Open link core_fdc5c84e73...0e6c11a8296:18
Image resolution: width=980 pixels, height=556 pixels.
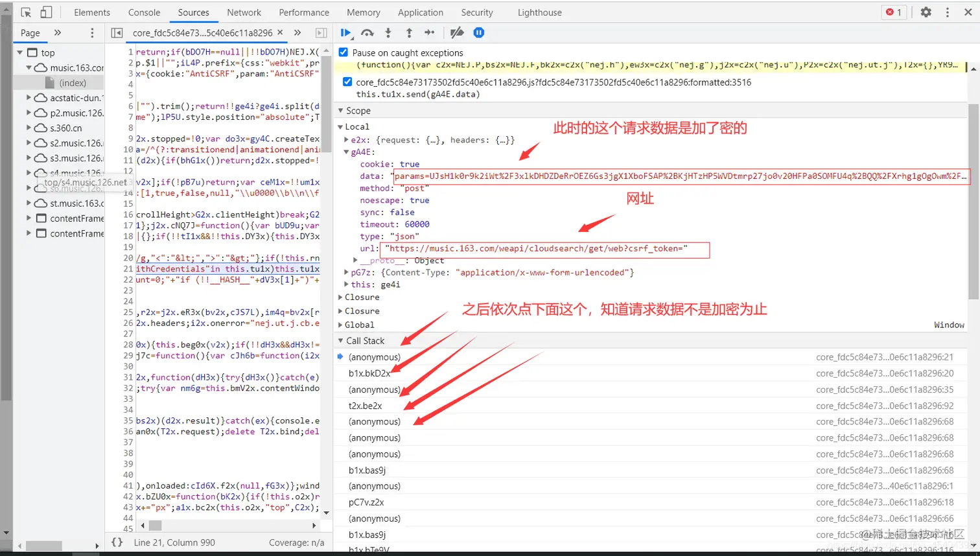885,502
